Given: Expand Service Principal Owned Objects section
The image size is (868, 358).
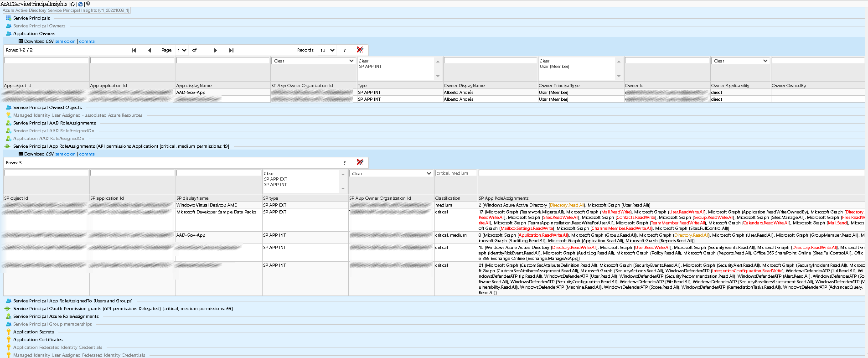Looking at the screenshot, I should pos(47,108).
